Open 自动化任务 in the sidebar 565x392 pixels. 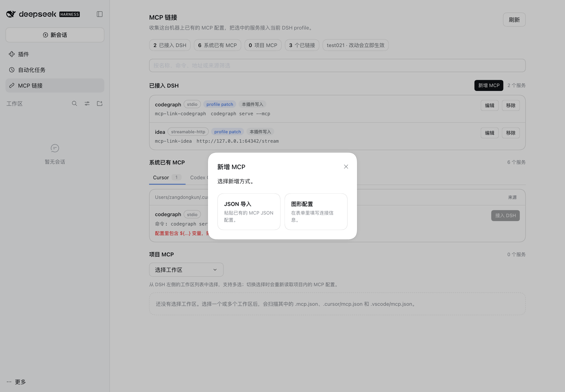coord(55,70)
